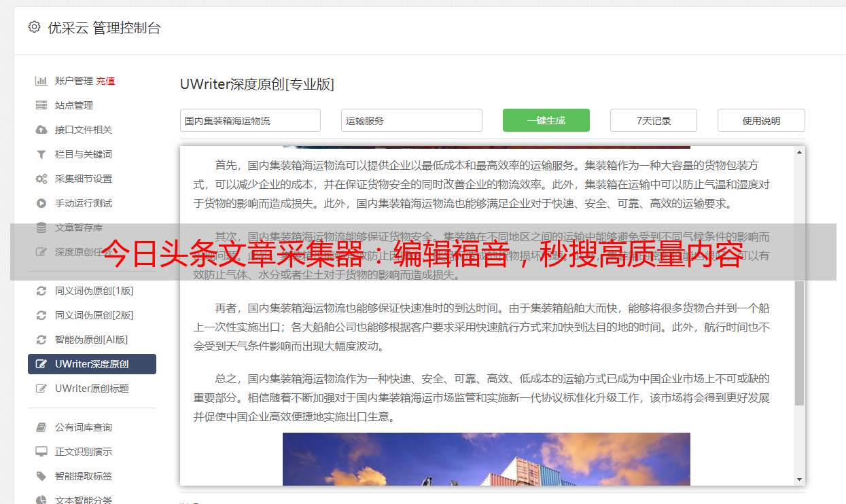Click the edit icon for UWriter深度原创
This screenshot has height=504, width=846.
(41, 364)
